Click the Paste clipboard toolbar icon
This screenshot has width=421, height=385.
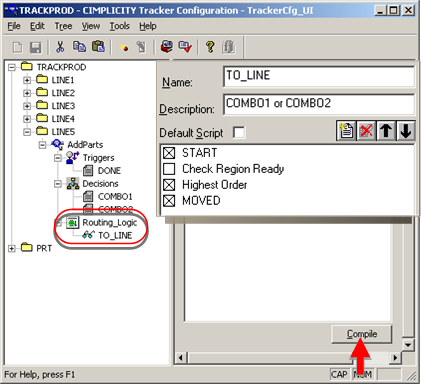tap(98, 47)
